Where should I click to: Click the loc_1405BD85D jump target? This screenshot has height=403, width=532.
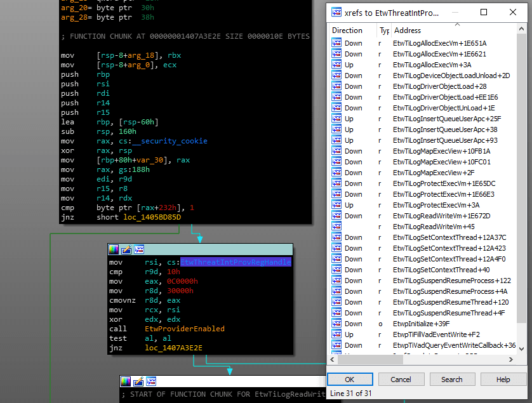tap(152, 217)
